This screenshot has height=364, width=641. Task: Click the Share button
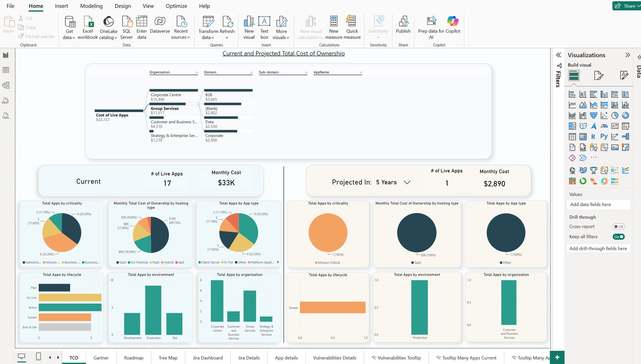[x=626, y=6]
